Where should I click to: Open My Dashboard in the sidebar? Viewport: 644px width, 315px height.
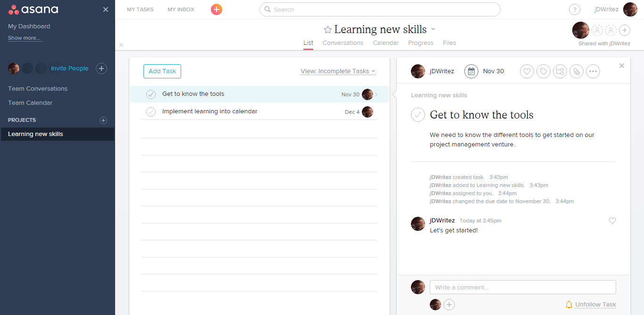click(29, 26)
